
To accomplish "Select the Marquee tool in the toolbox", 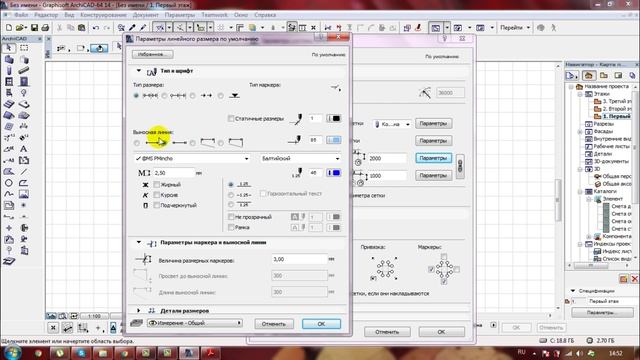I will coord(24,48).
